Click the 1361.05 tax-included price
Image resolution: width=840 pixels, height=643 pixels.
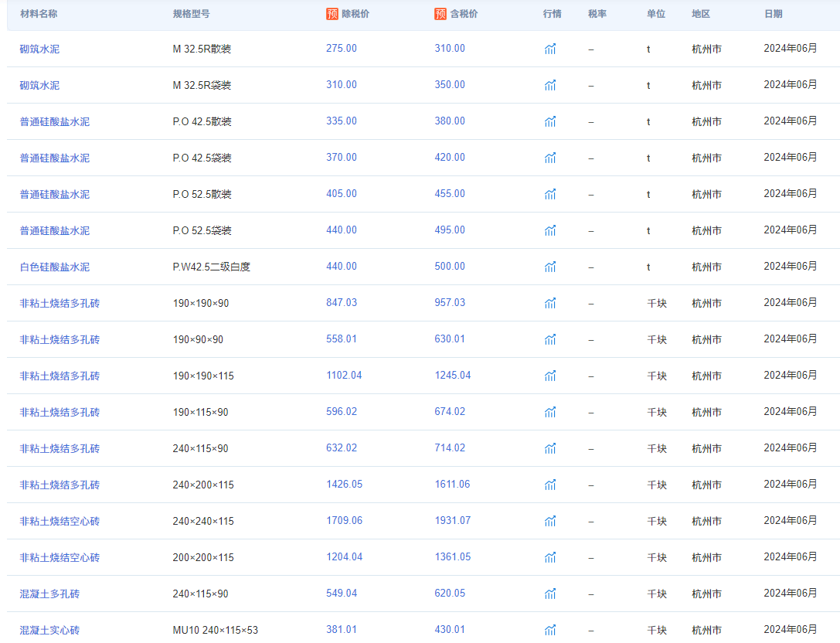point(453,556)
